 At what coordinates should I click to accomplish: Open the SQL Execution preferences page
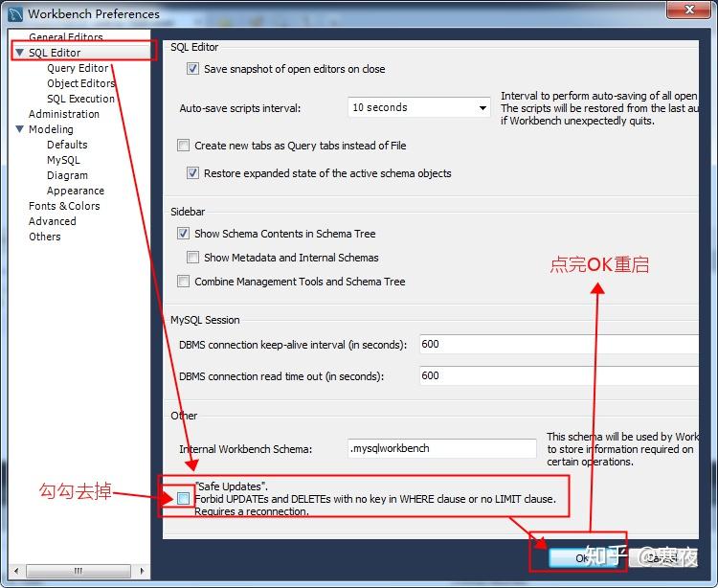coord(80,99)
